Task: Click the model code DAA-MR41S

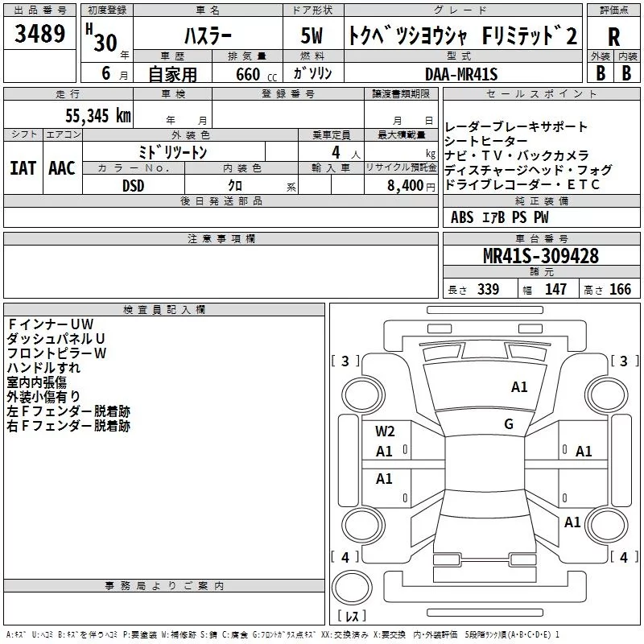Action: point(461,74)
